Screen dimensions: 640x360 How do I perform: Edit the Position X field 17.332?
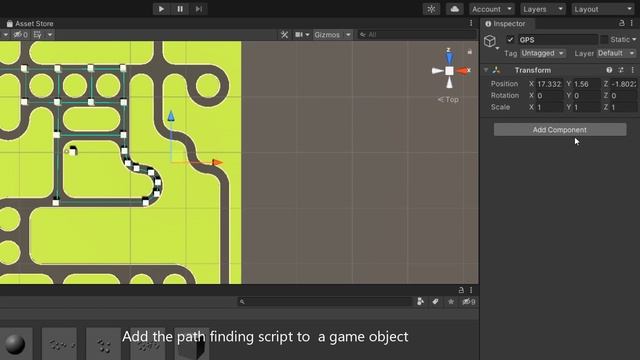(549, 84)
